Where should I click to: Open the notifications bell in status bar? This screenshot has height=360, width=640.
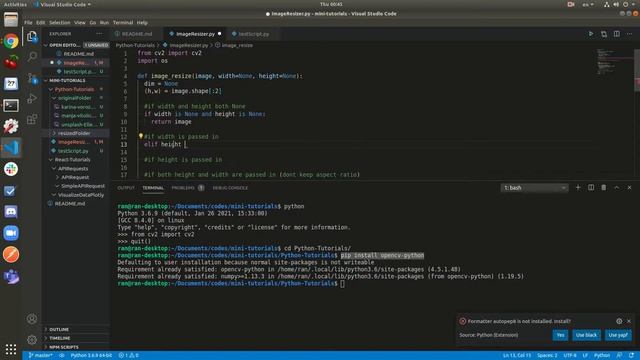point(632,356)
